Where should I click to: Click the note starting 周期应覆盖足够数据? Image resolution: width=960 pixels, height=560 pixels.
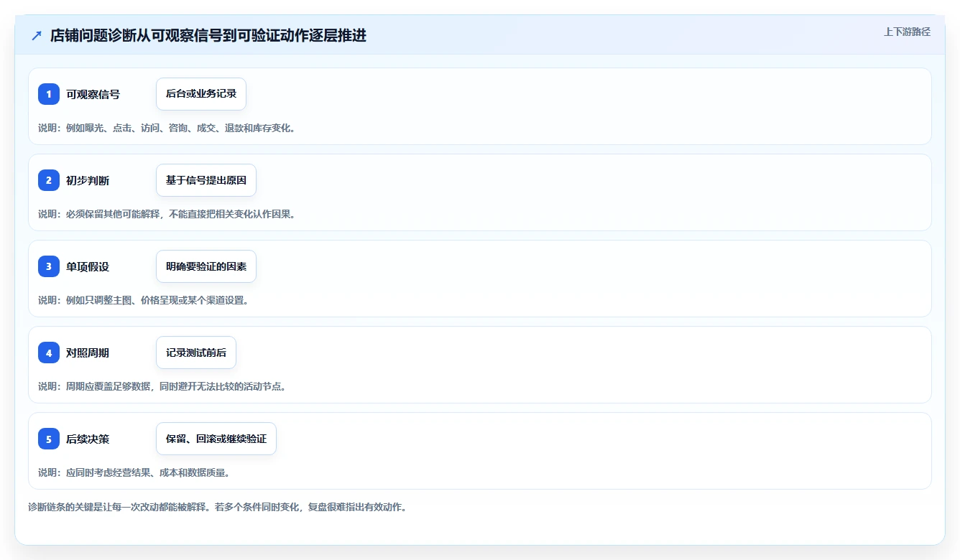(x=162, y=386)
